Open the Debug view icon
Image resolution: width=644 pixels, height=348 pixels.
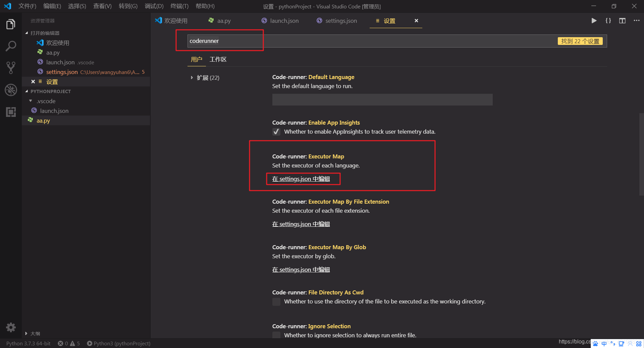pyautogui.click(x=11, y=90)
